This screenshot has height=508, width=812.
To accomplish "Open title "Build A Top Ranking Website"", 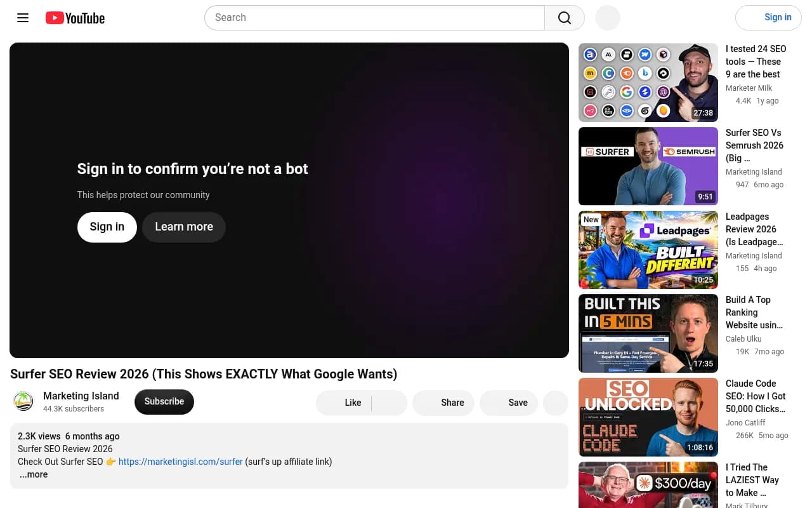I will coord(754,312).
